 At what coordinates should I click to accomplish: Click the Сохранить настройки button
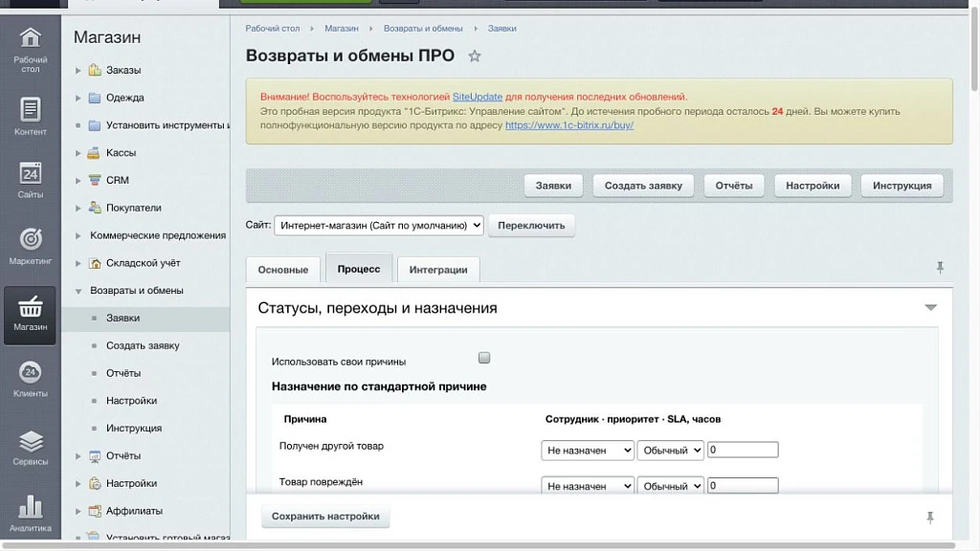tap(325, 516)
